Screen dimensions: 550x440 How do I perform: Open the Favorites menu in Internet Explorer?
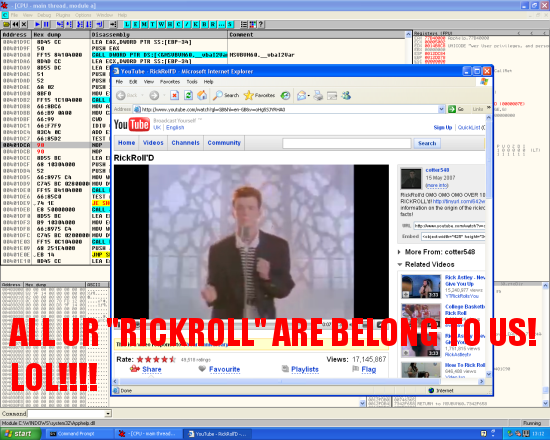point(170,82)
